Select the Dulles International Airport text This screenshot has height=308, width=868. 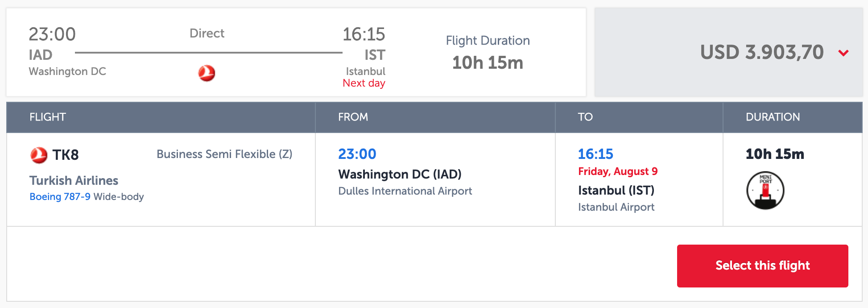click(405, 191)
